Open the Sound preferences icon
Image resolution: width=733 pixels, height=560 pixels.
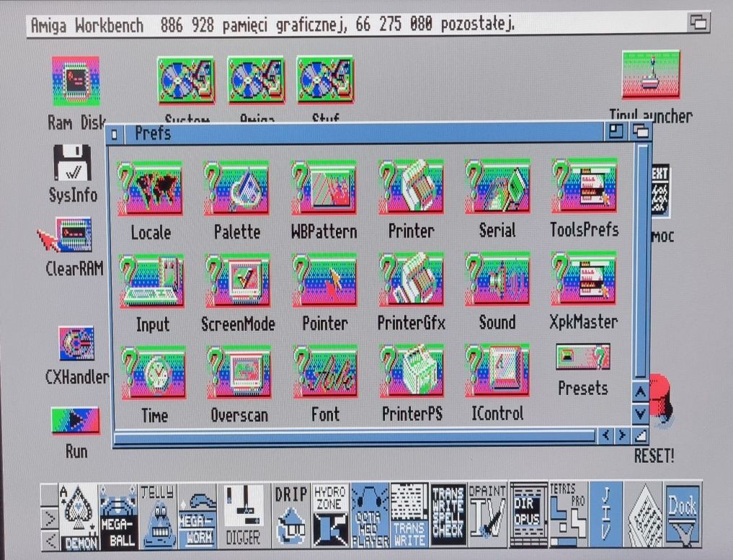point(497,279)
